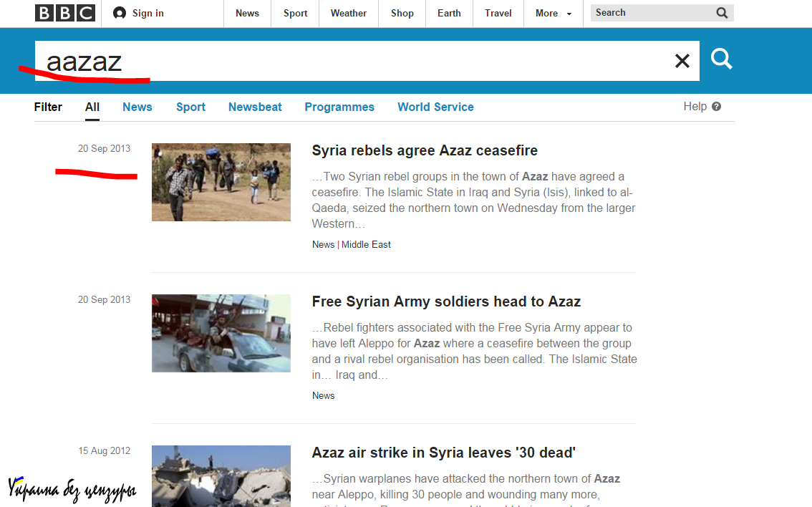Viewport: 812px width, 507px height.
Task: Click the Middle East category link
Action: point(366,244)
